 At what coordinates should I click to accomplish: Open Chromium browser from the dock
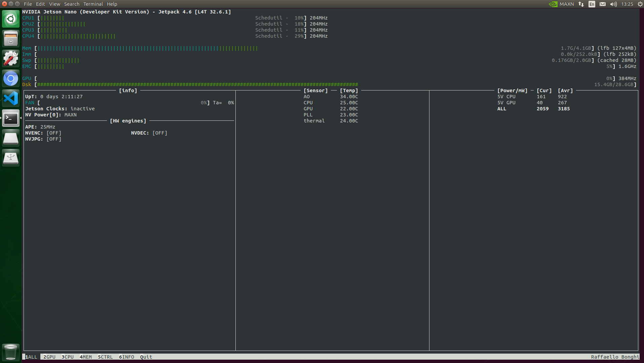[11, 79]
